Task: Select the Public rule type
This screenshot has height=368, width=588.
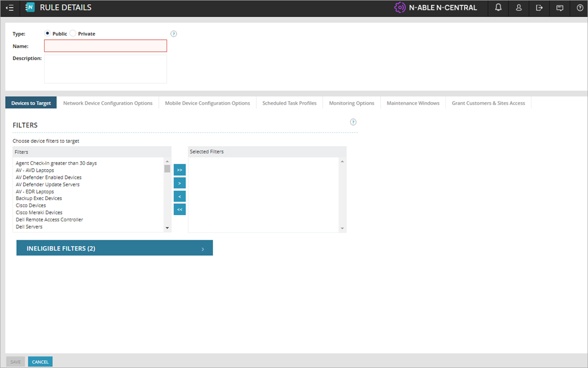Action: pyautogui.click(x=47, y=33)
